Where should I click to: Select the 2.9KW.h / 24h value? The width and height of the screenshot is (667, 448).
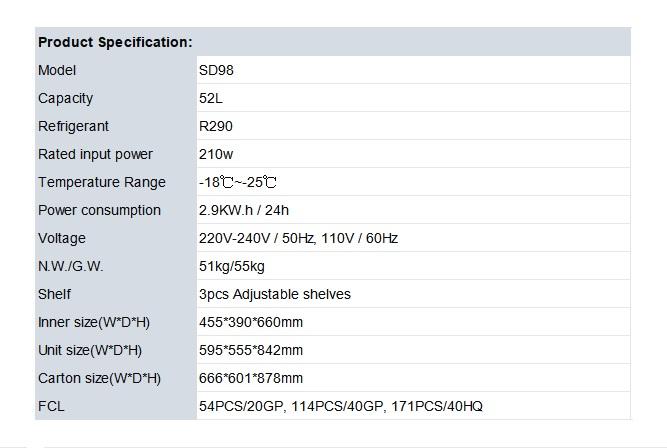click(x=244, y=210)
